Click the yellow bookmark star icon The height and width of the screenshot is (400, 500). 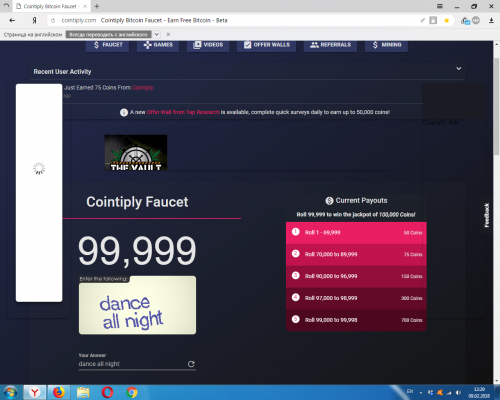click(x=446, y=21)
